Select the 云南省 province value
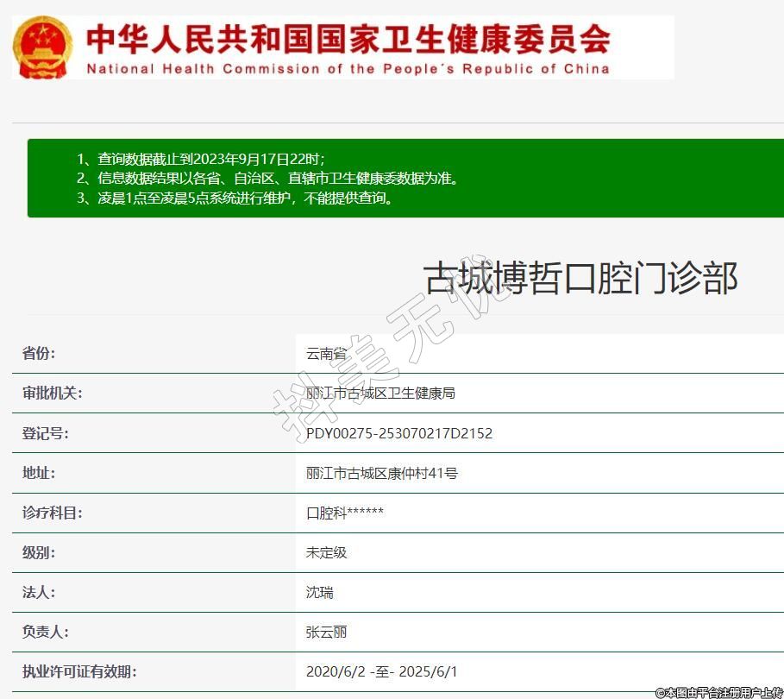Screen dimensions: 784x699 (x=326, y=353)
